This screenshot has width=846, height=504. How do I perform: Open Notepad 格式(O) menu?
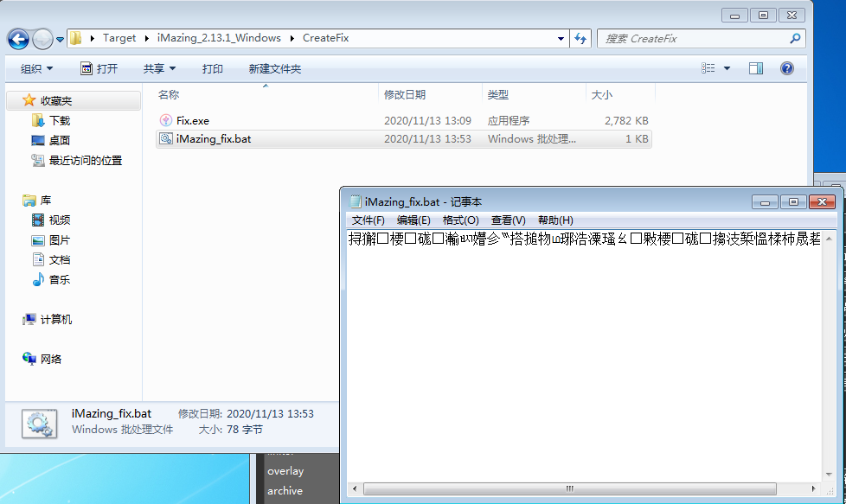click(460, 220)
